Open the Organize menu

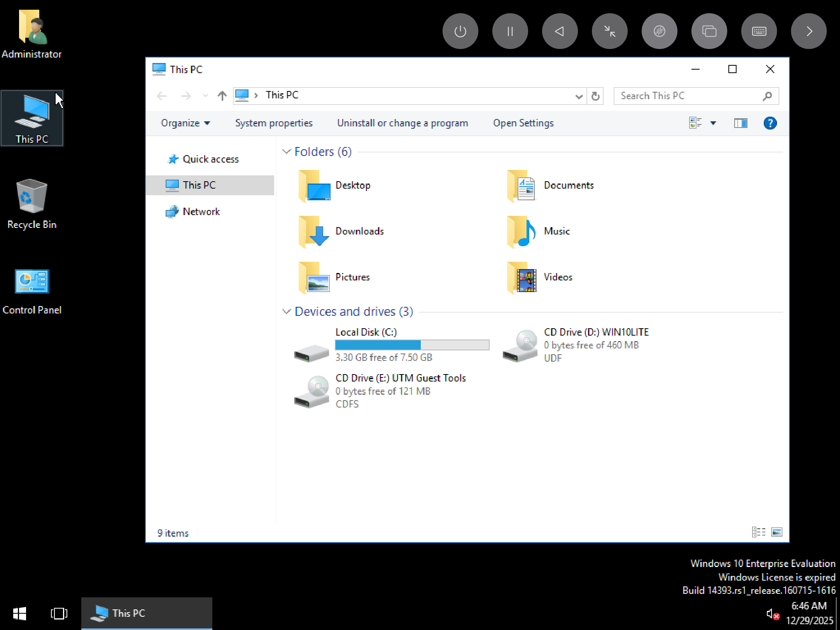click(185, 123)
